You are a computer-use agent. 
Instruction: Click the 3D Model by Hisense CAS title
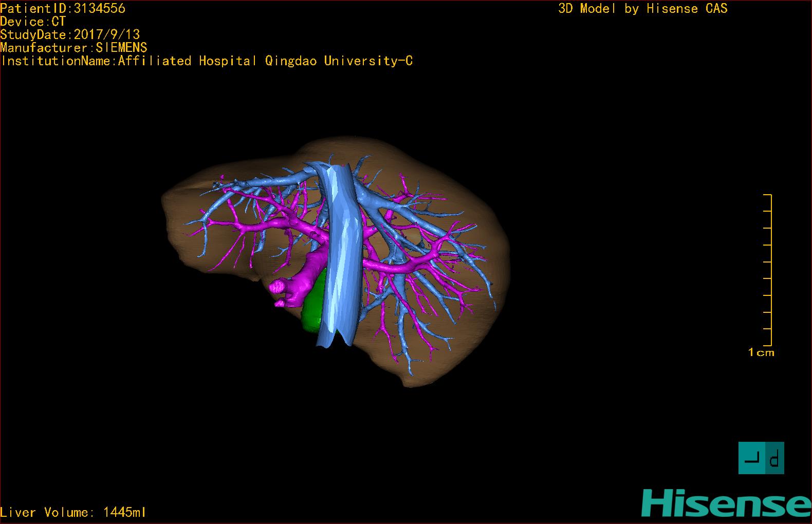pyautogui.click(x=642, y=8)
